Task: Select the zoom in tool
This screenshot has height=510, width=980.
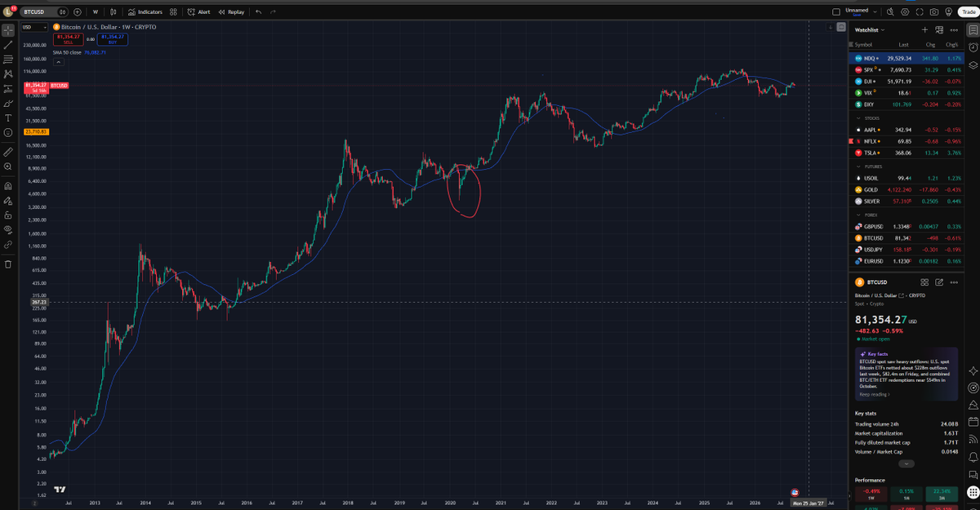Action: (8, 166)
